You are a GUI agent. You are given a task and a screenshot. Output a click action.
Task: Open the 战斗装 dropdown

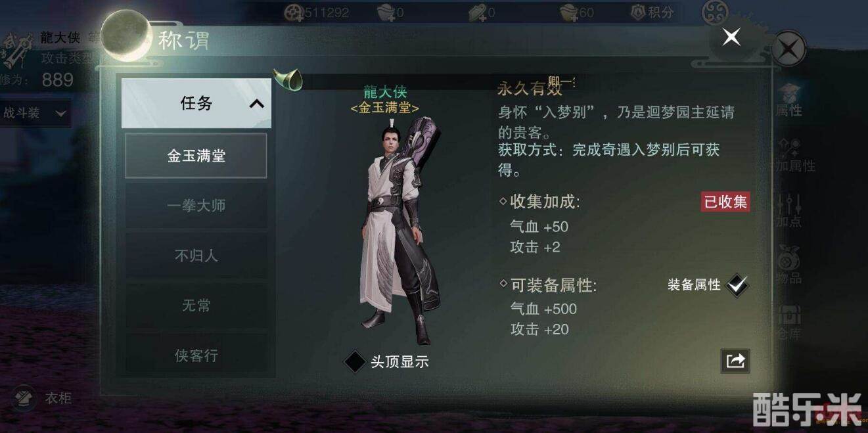[x=35, y=113]
